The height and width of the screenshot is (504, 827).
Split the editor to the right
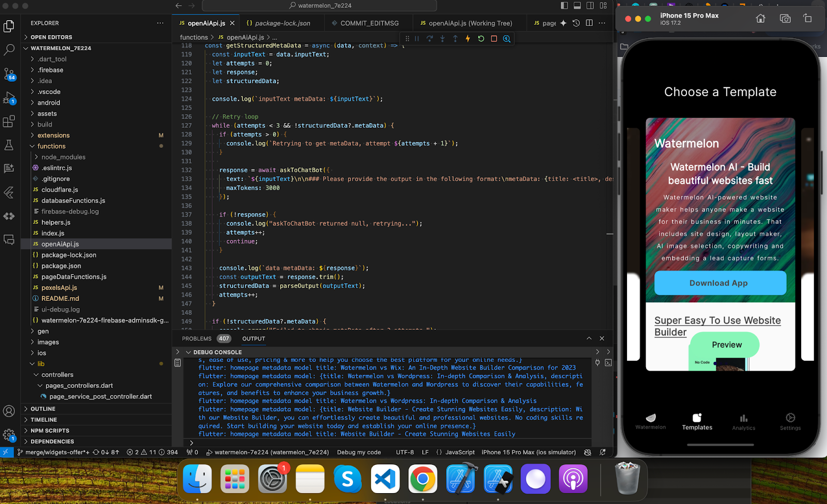tap(589, 23)
